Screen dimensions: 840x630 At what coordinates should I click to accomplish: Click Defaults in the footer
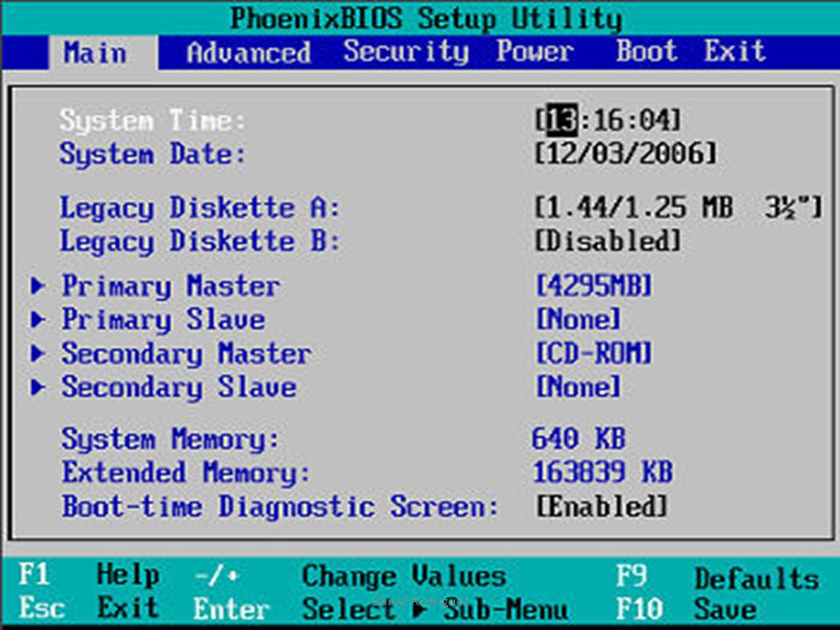[757, 579]
